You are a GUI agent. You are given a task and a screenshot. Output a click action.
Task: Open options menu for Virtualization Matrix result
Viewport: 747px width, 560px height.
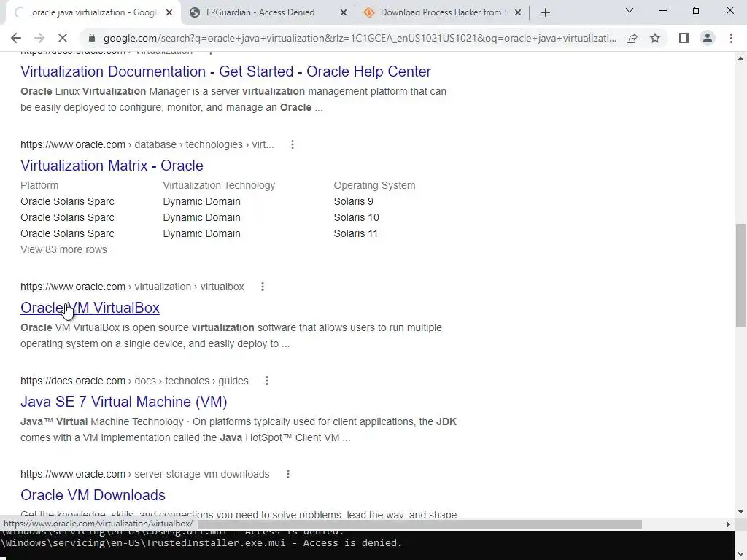pos(293,144)
